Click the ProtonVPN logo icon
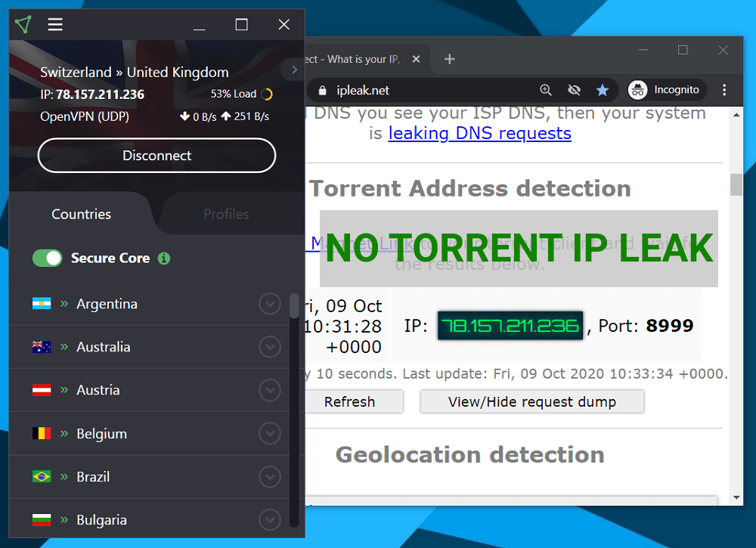756x548 pixels. coord(23,24)
